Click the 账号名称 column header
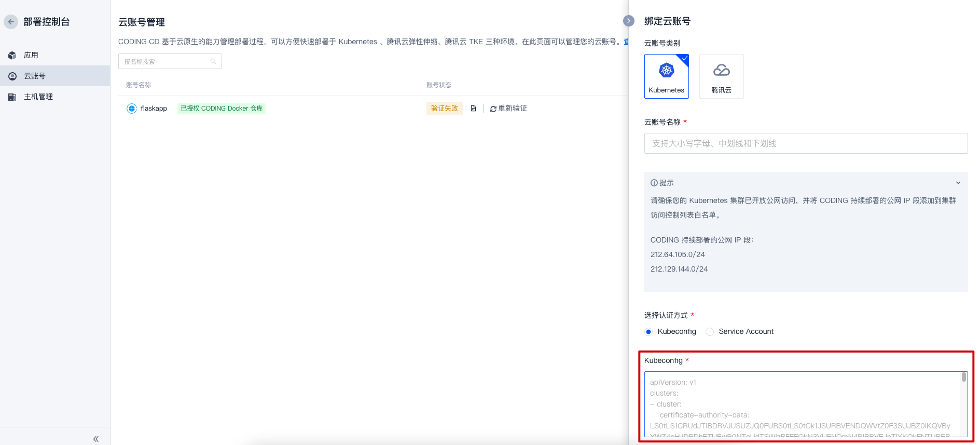980x445 pixels. (139, 85)
